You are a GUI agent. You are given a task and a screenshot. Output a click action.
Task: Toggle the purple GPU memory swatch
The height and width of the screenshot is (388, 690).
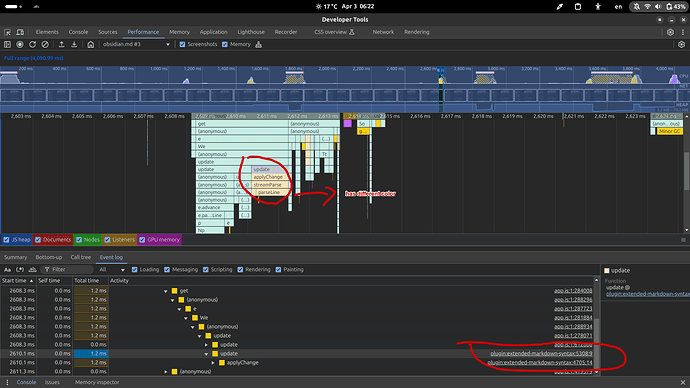pyautogui.click(x=142, y=240)
